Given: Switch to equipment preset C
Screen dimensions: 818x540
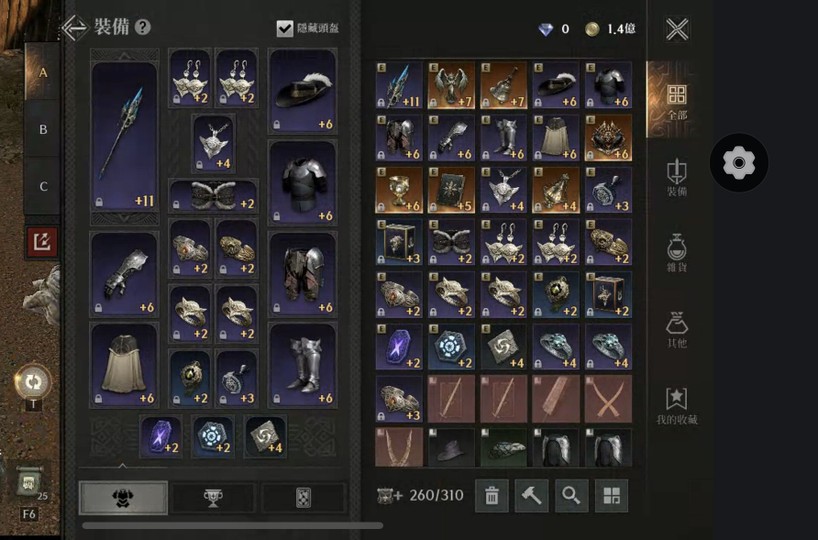Looking at the screenshot, I should (x=43, y=186).
